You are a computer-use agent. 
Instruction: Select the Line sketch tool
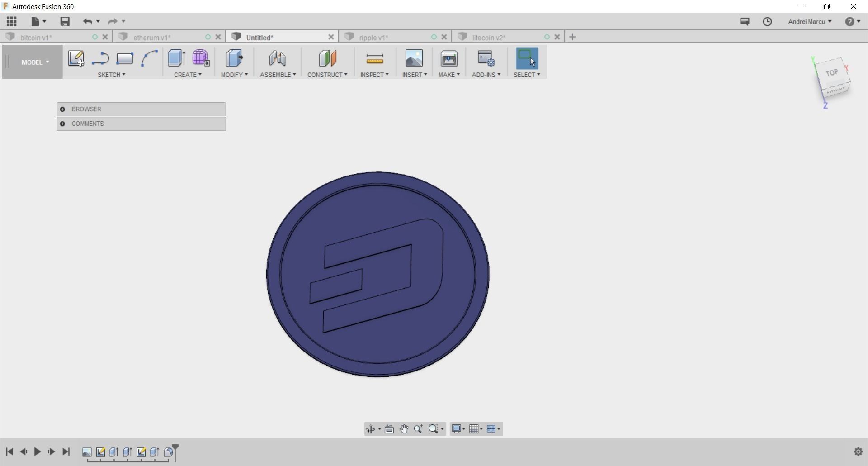[100, 58]
